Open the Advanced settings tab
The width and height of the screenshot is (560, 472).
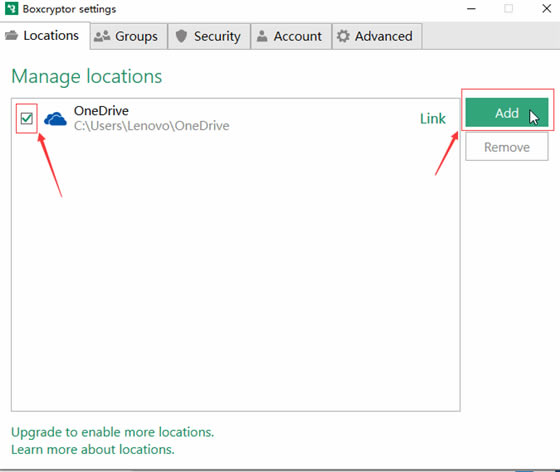coord(377,36)
